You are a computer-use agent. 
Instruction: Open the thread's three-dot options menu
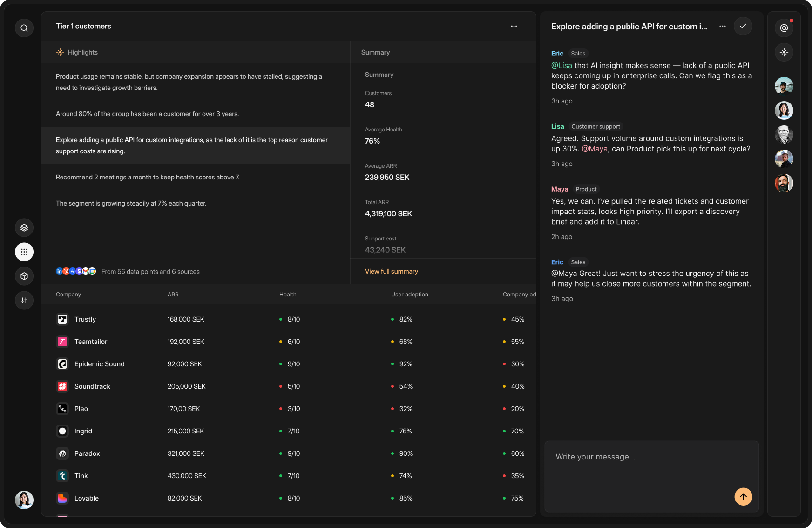tap(723, 26)
